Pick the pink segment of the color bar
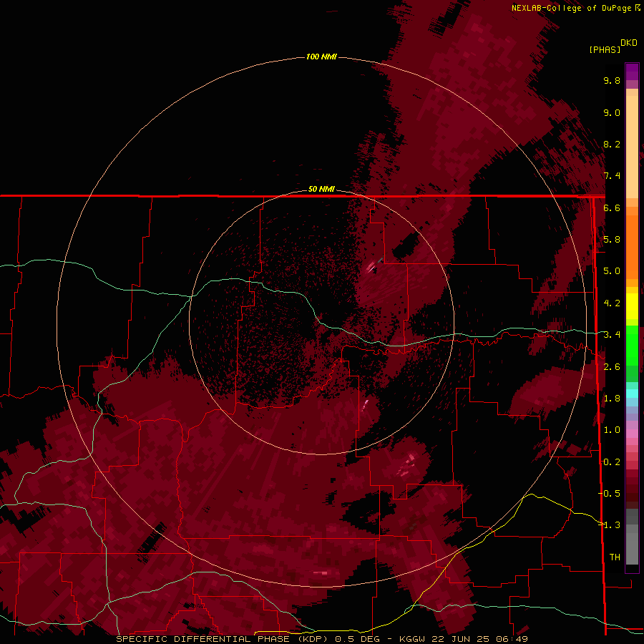The height and width of the screenshot is (644, 644). point(632,434)
